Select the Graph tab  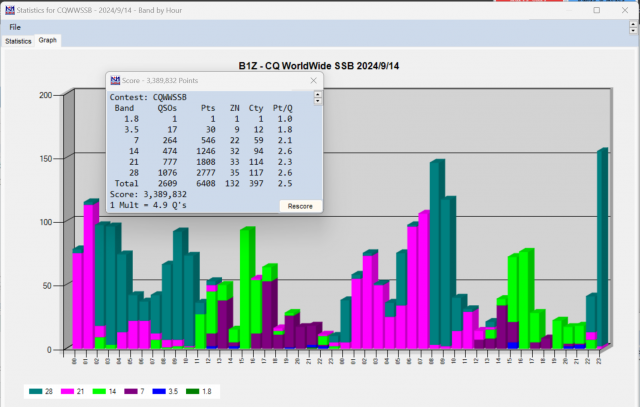click(x=47, y=40)
